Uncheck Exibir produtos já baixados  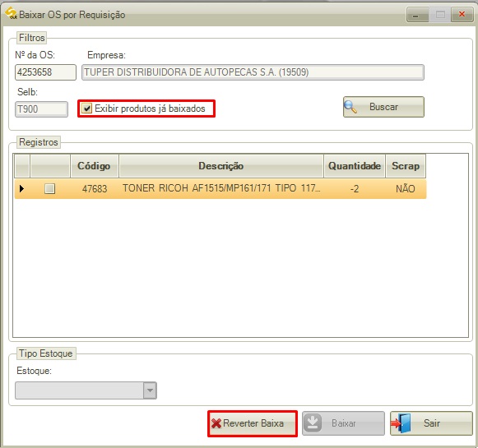click(x=87, y=109)
